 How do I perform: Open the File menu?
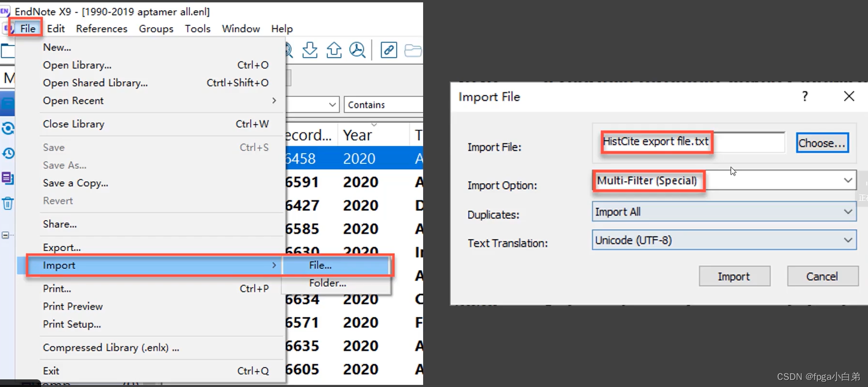tap(27, 28)
